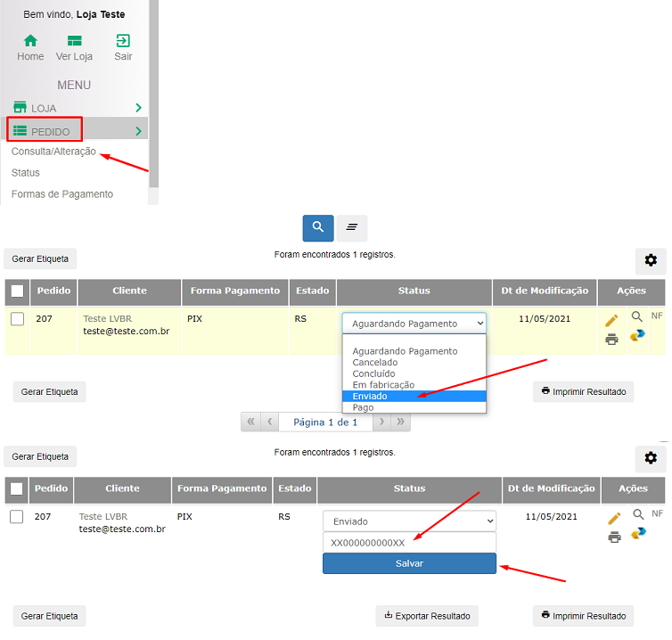Open Formas de Pagamento menu item
This screenshot has width=672, height=640.
click(61, 194)
